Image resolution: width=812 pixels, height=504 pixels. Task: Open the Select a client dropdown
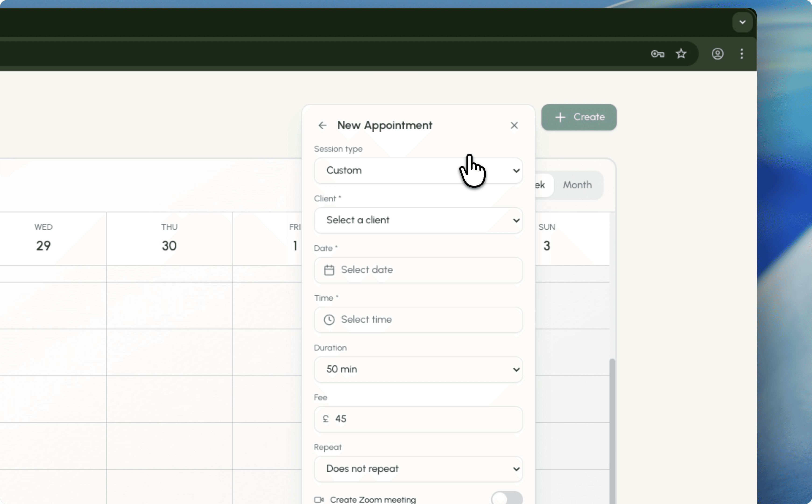coord(418,220)
